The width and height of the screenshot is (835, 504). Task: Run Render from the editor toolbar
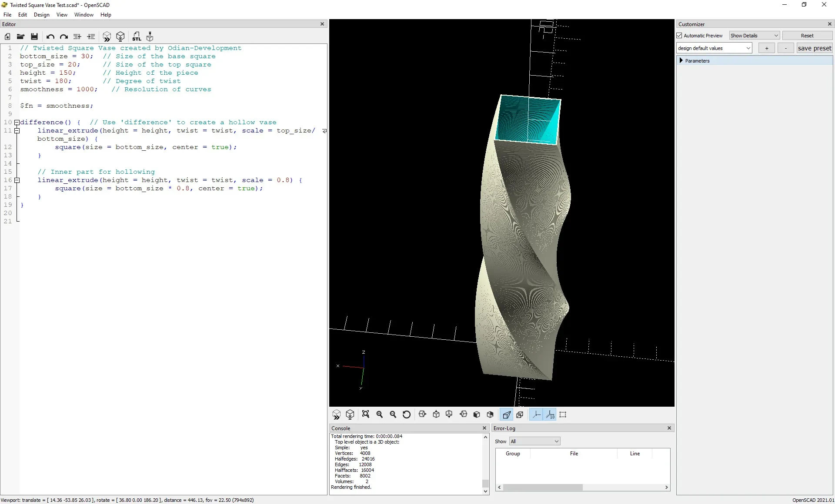[x=120, y=36]
